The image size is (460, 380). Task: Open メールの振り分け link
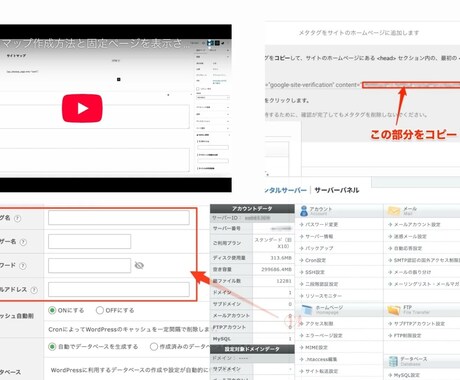(x=412, y=272)
